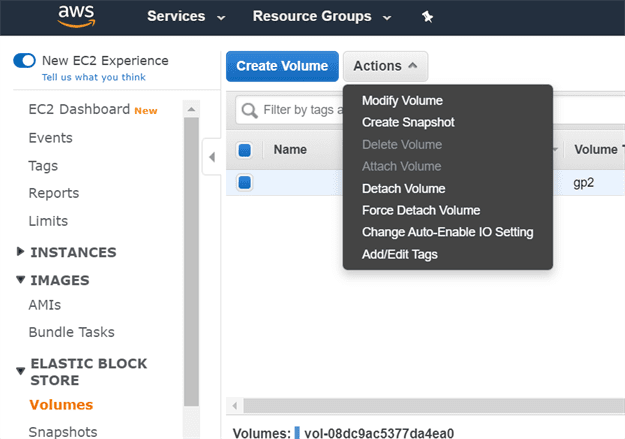Collapse the sidebar using the arrow handle
625x439 pixels.
tap(211, 157)
